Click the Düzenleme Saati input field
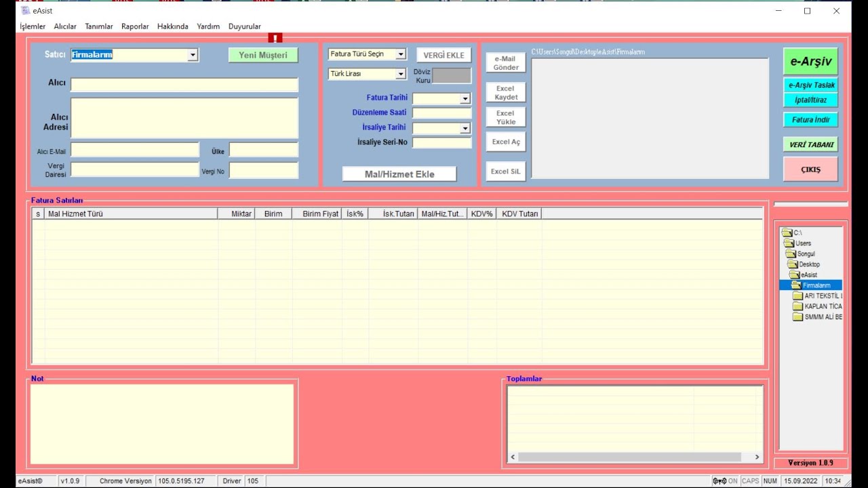This screenshot has height=488, width=868. tap(441, 113)
